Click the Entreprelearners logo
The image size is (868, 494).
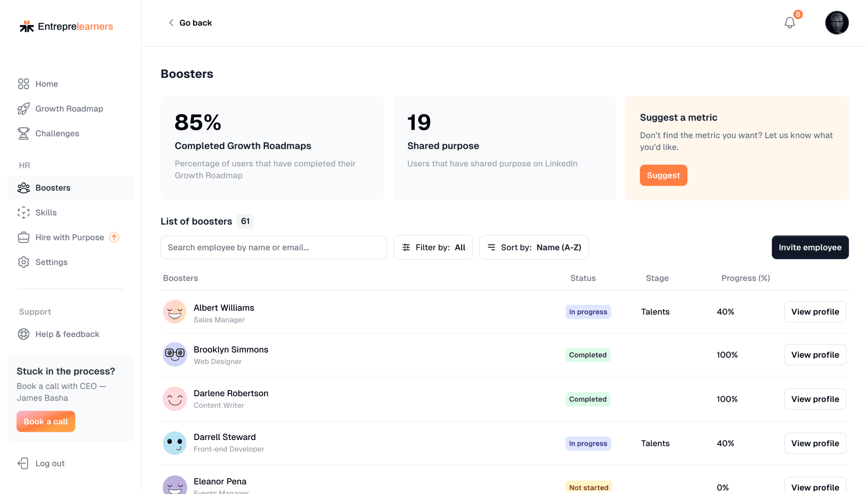click(66, 27)
